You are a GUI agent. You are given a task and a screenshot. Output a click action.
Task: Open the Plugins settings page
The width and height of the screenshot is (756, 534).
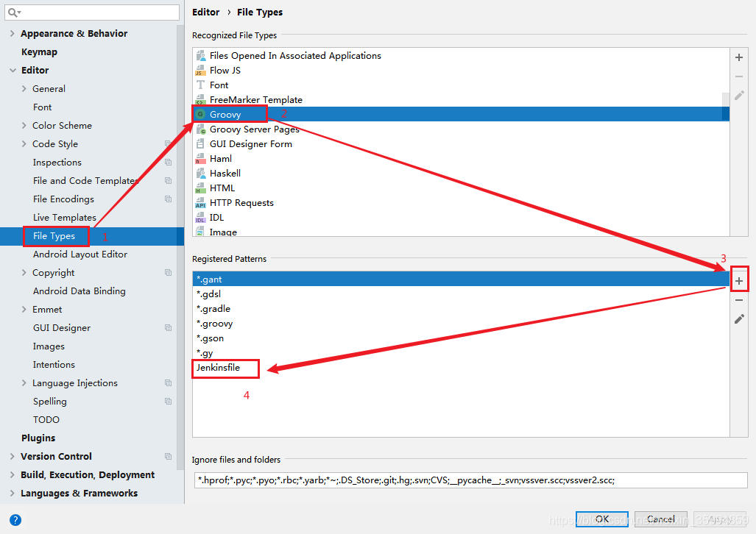[38, 438]
